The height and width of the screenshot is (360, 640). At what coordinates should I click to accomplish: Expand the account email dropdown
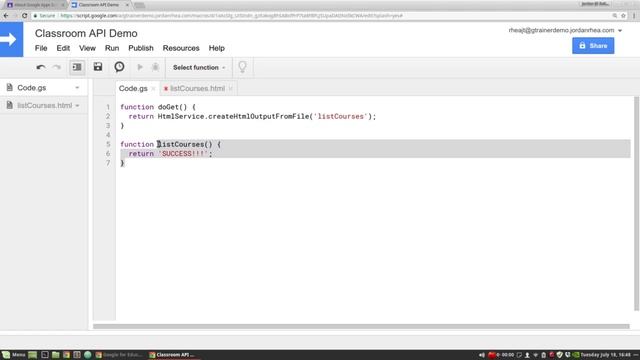coord(620,31)
